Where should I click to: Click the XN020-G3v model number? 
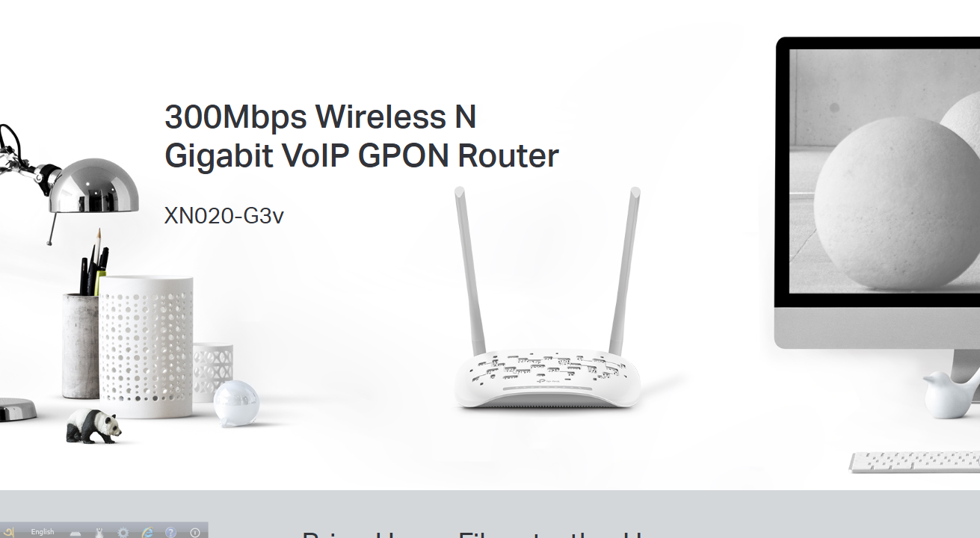[224, 216]
